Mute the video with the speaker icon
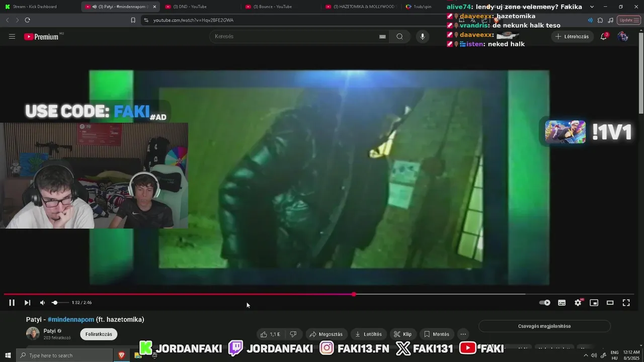Image resolution: width=644 pixels, height=362 pixels. point(42,303)
